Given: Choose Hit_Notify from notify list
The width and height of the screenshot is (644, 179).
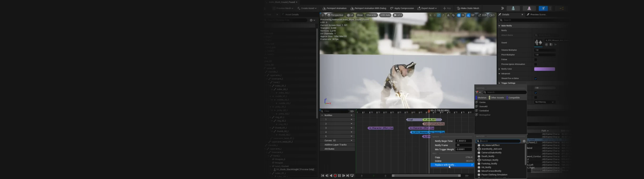Looking at the screenshot, I should pos(486,167).
